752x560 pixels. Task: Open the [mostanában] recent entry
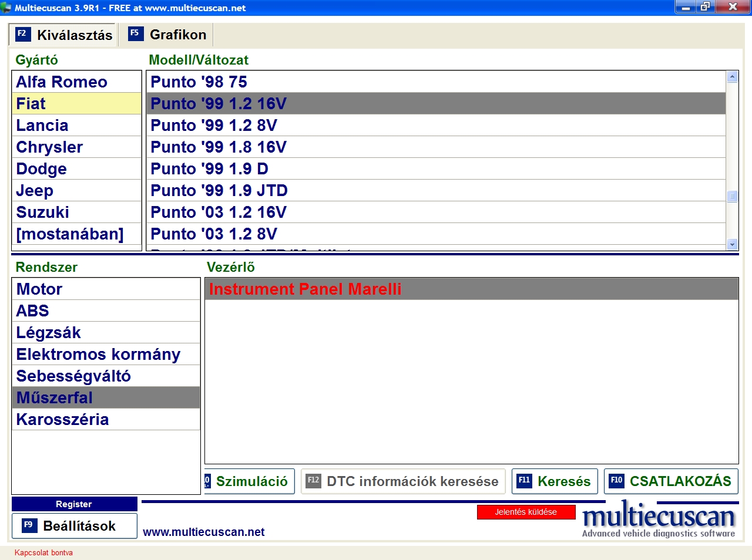pos(76,234)
